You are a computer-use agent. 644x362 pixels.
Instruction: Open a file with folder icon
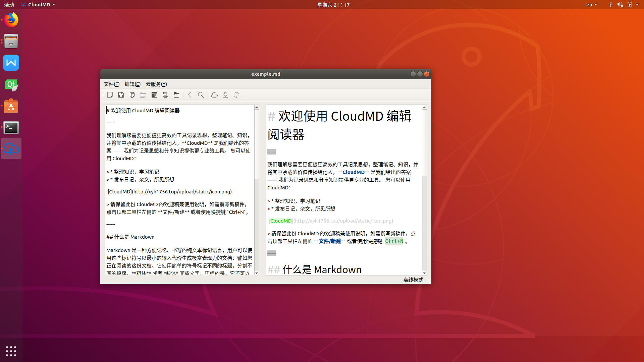[x=176, y=95]
